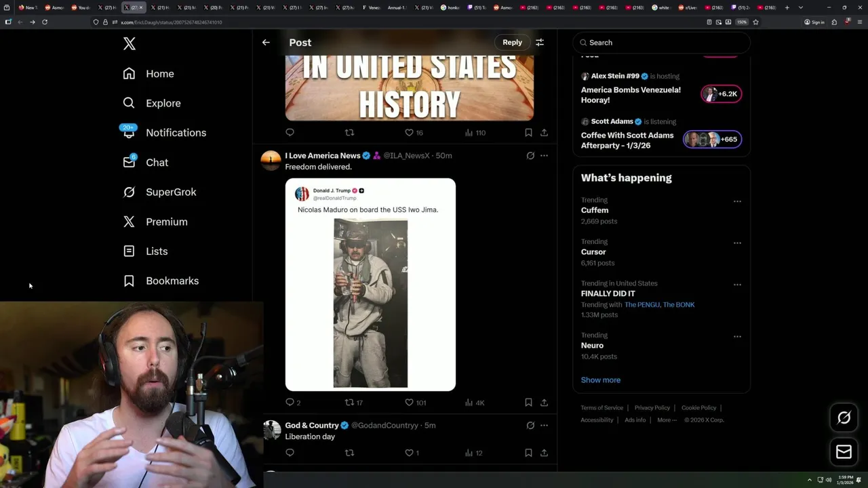868x488 pixels.
Task: Click the Reply button in Post header
Action: tap(512, 42)
